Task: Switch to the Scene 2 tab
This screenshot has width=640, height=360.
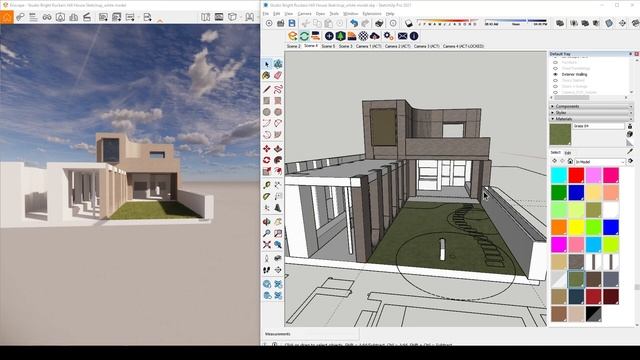Action: pos(293,46)
